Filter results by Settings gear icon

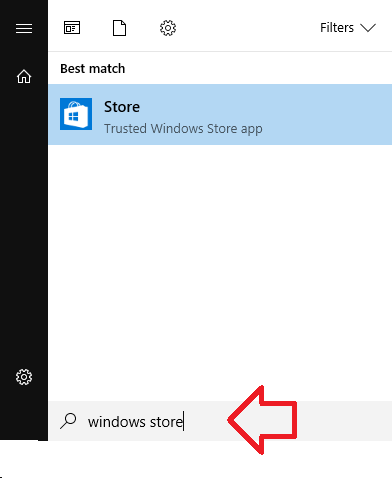168,28
